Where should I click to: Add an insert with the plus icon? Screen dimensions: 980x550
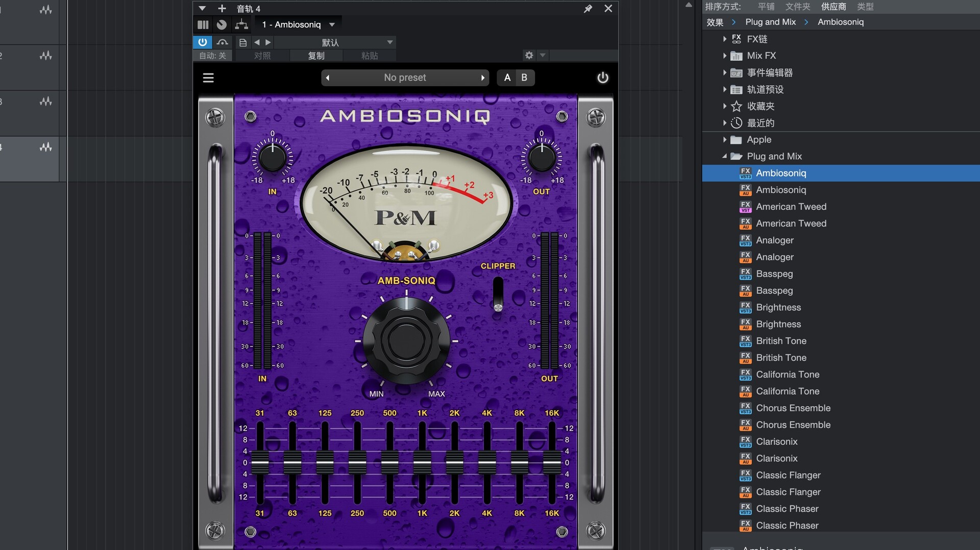[x=222, y=9]
